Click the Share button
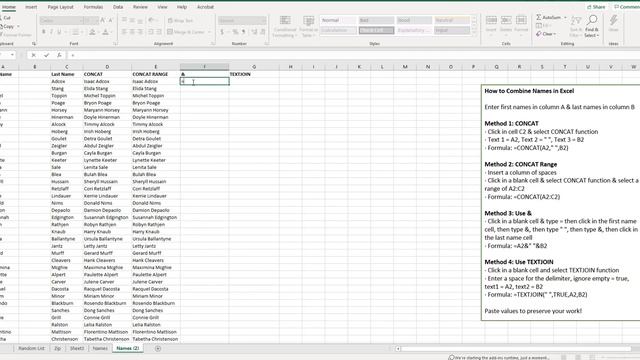The height and width of the screenshot is (360, 640). [596, 7]
